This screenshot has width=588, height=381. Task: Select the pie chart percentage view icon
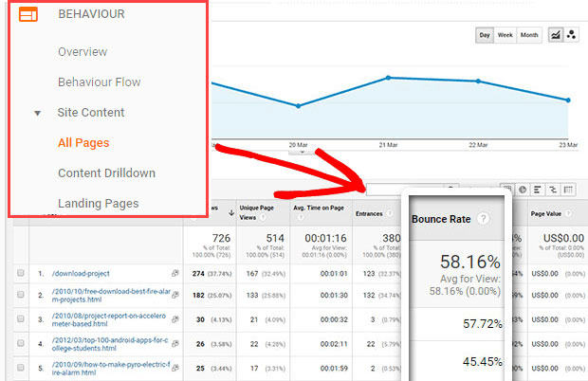[x=523, y=190]
